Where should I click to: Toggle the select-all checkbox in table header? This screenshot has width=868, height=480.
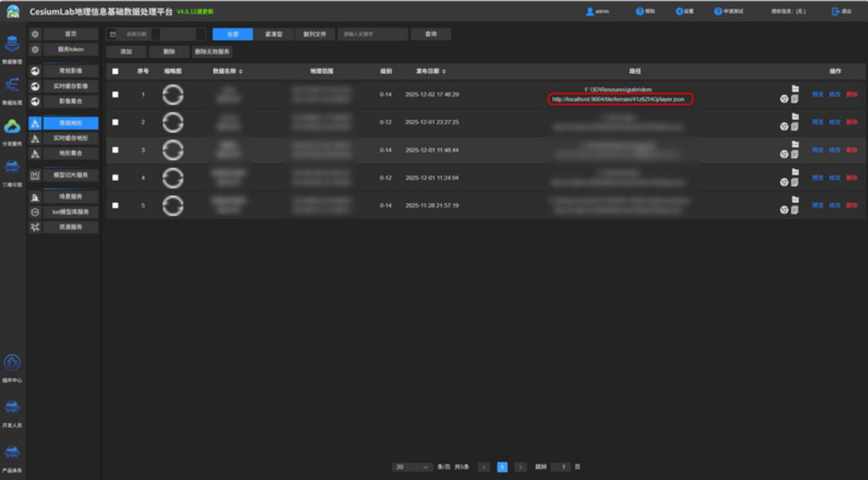click(x=115, y=71)
